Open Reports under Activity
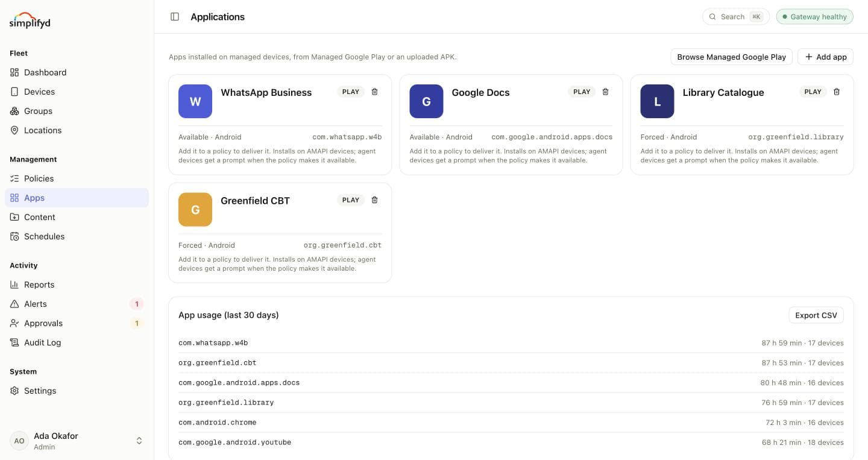 pyautogui.click(x=77, y=285)
